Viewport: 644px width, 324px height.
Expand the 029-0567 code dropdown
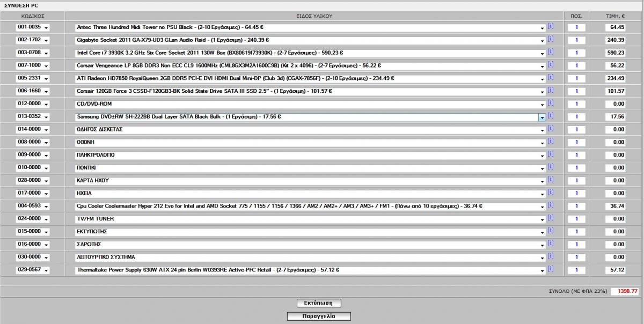32,270
